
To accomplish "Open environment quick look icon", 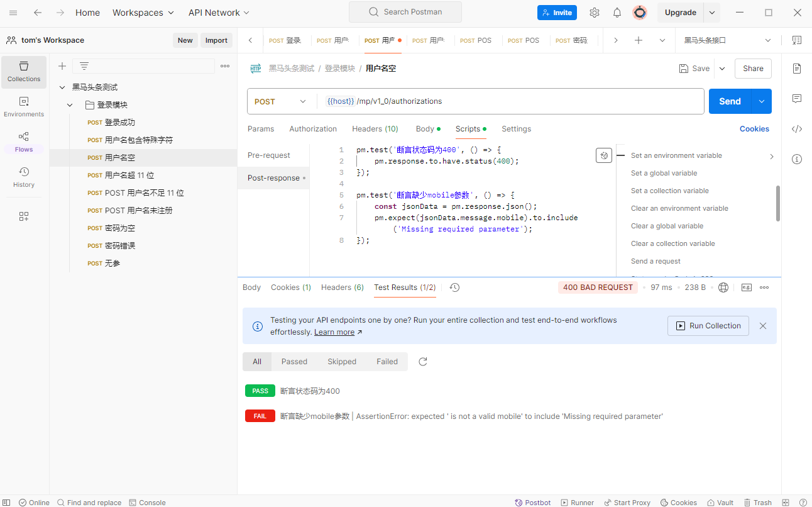I will (797, 40).
